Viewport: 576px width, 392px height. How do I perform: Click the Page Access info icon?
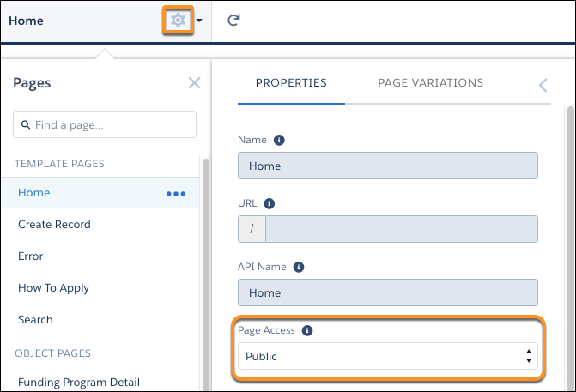tap(307, 330)
